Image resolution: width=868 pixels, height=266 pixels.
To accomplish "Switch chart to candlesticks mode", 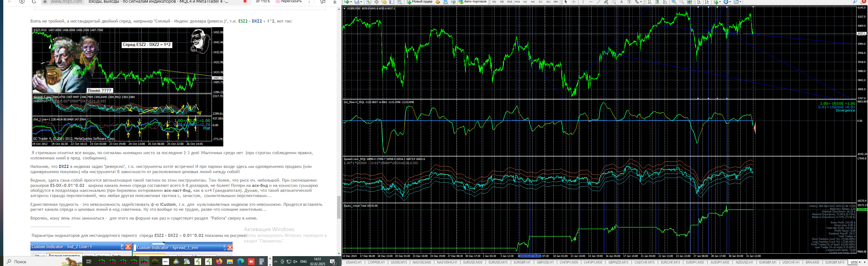I will pyautogui.click(x=657, y=2).
